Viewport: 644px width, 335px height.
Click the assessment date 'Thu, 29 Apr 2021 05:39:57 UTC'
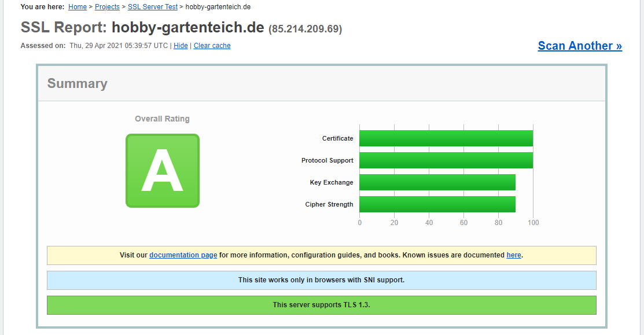pyautogui.click(x=119, y=46)
